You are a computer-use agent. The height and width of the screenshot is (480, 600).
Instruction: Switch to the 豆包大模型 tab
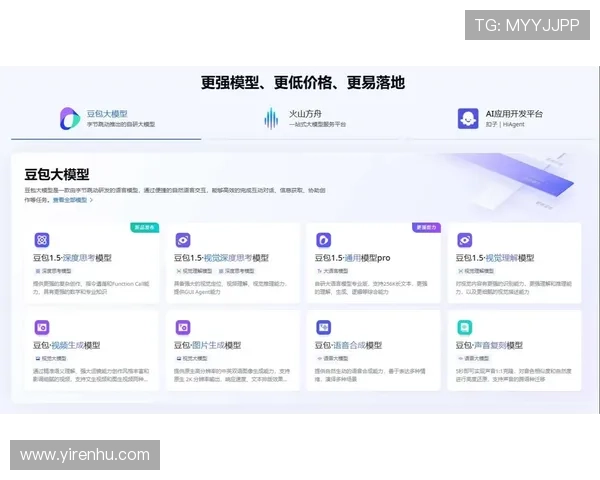[x=106, y=119]
